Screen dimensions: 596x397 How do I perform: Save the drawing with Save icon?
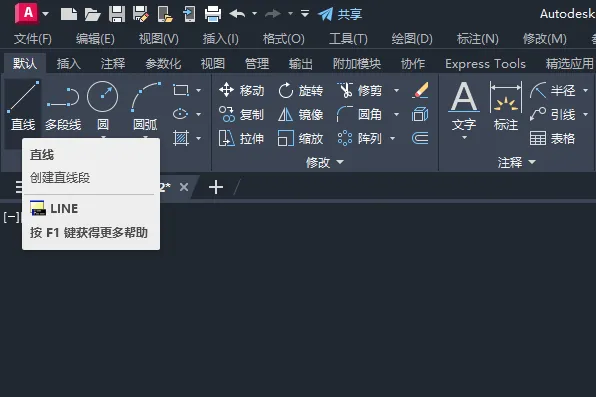click(117, 14)
